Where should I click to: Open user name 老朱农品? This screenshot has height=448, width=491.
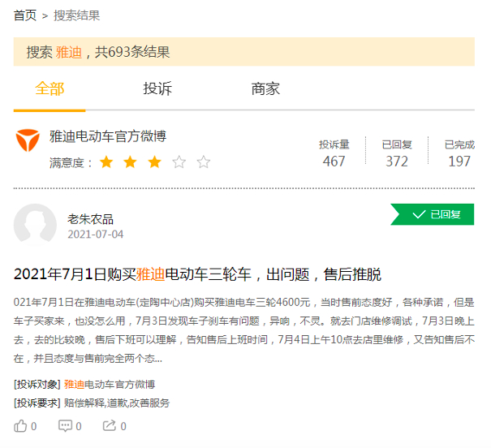(91, 219)
